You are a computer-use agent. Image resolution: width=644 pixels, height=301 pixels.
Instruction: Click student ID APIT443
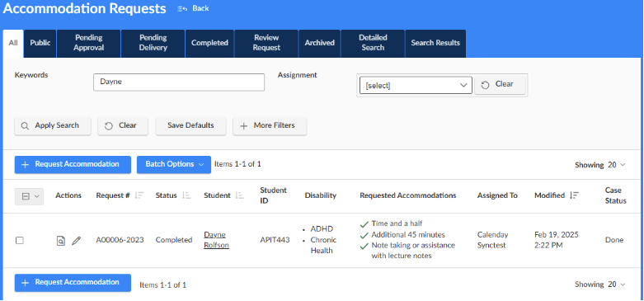pyautogui.click(x=275, y=240)
